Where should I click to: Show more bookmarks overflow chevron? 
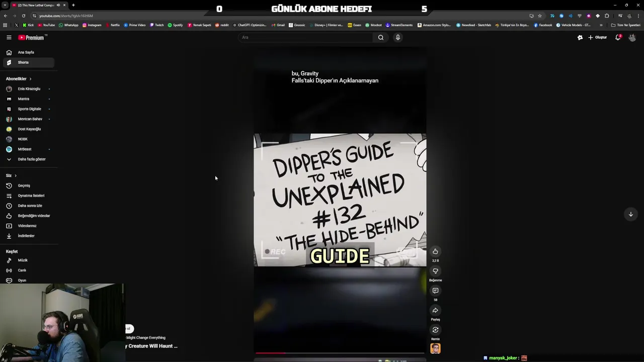click(601, 25)
